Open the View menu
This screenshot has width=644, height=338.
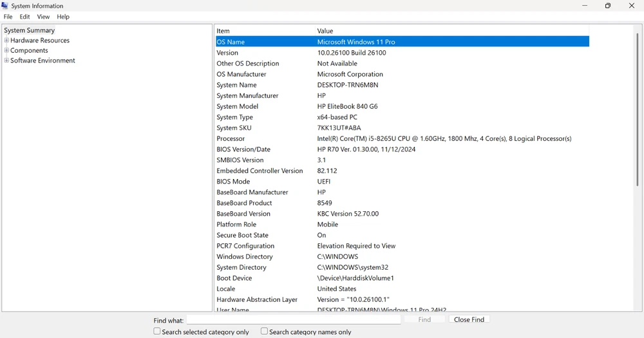(43, 17)
